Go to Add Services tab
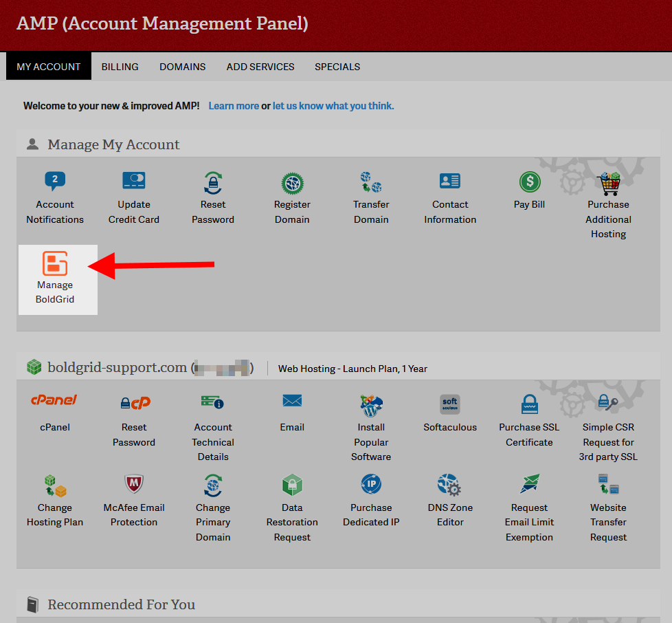This screenshot has height=623, width=672. coord(260,67)
